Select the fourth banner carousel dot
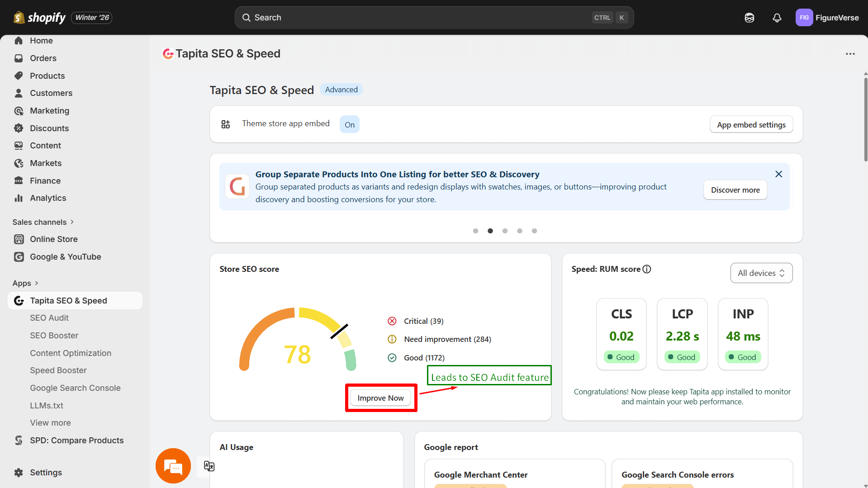Image resolution: width=868 pixels, height=488 pixels. [x=520, y=231]
